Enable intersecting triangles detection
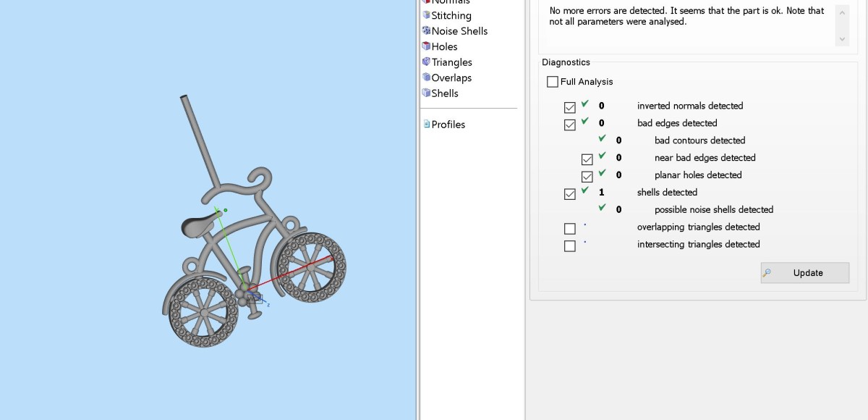The image size is (868, 420). pos(570,246)
